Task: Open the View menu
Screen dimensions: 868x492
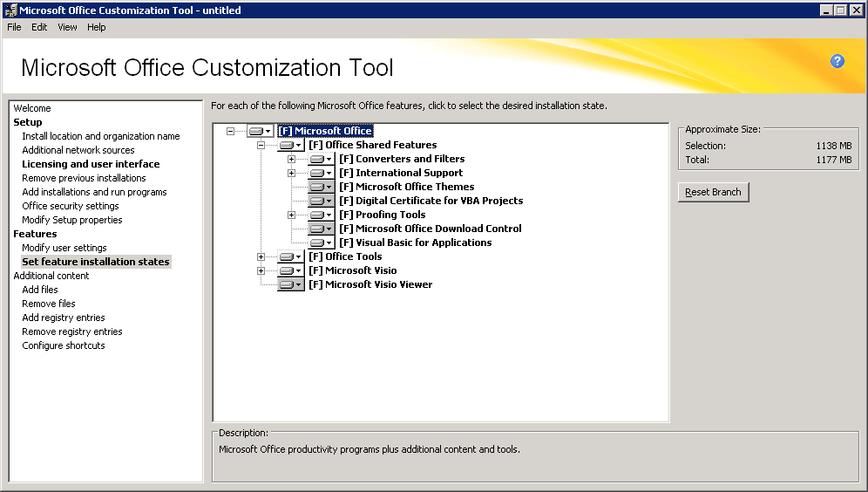Action: pyautogui.click(x=67, y=27)
